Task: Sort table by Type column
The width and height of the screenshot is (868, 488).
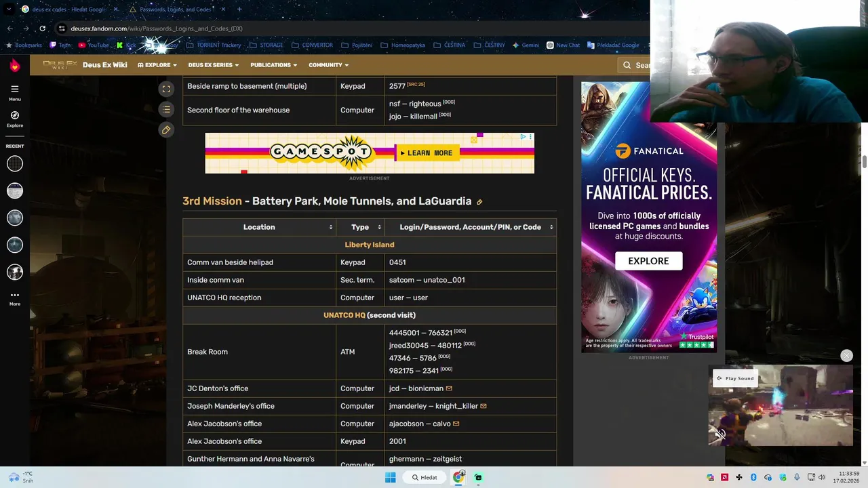Action: point(360,227)
